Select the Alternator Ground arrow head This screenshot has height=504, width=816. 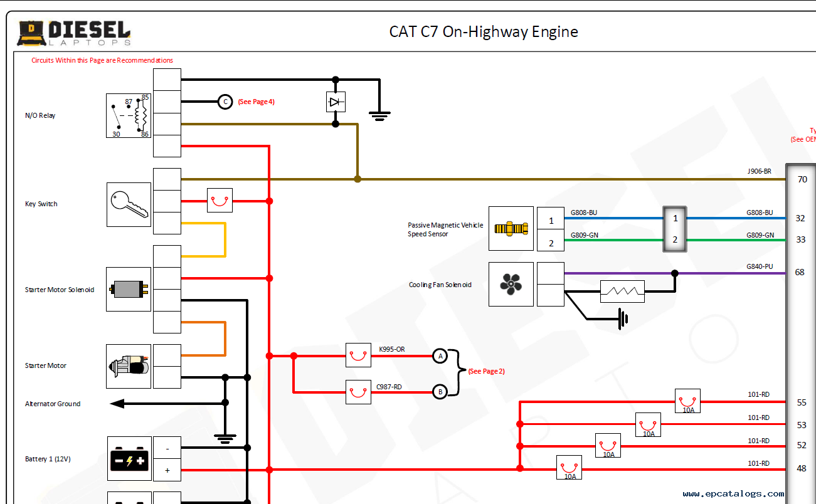click(x=117, y=404)
